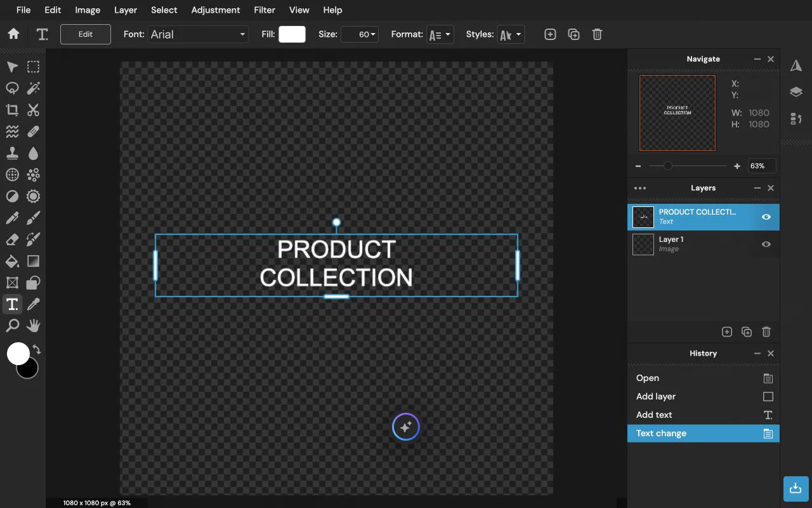Select the Eraser tool
Image resolution: width=812 pixels, height=508 pixels.
coord(12,239)
